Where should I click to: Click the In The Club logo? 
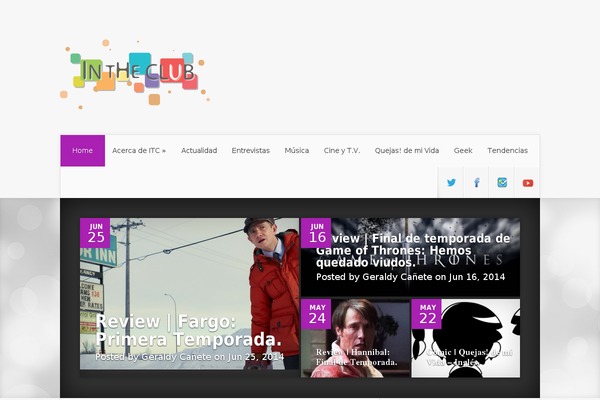coord(135,73)
